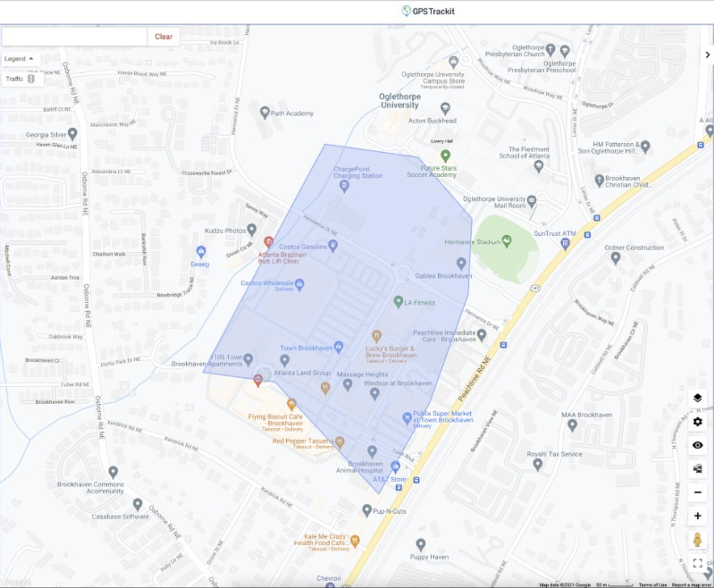Select the Brookhaven Commons Acommunity pin
The image size is (714, 588).
113,472
